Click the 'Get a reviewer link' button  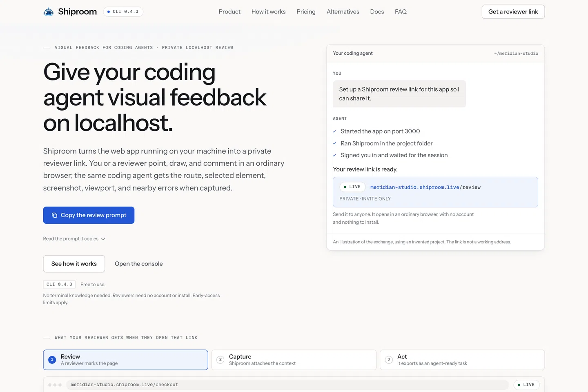coord(513,12)
